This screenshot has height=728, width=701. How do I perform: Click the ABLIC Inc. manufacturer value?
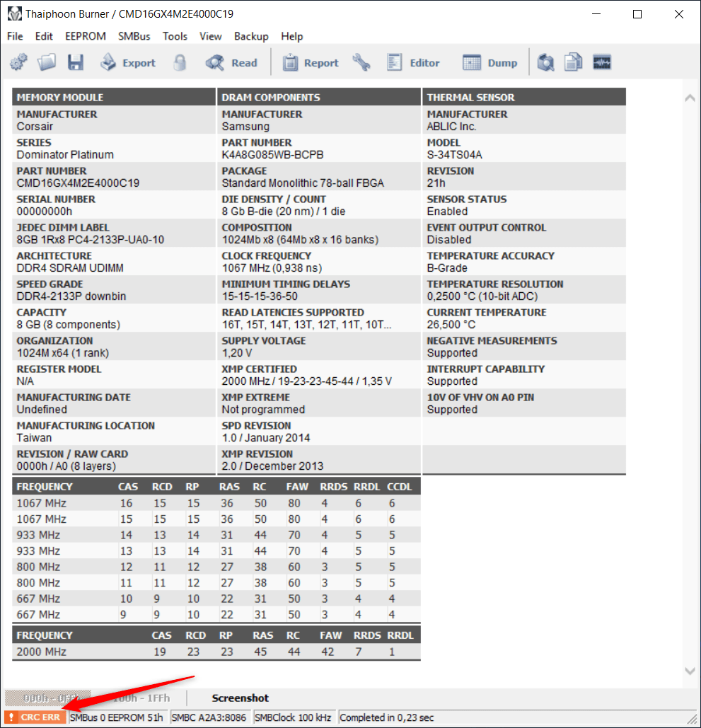tap(452, 126)
